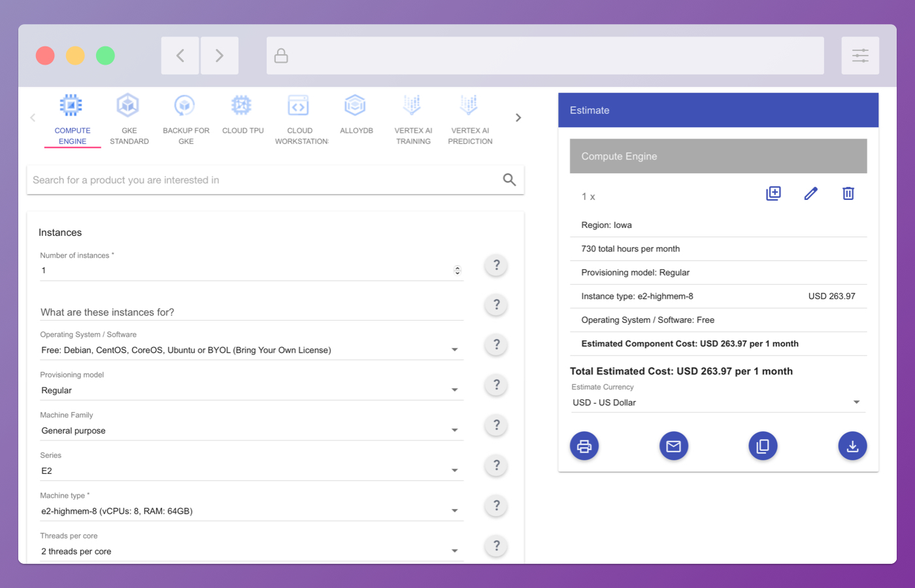Open the Threads per core dropdown
Image resolution: width=915 pixels, height=588 pixels.
tap(252, 551)
